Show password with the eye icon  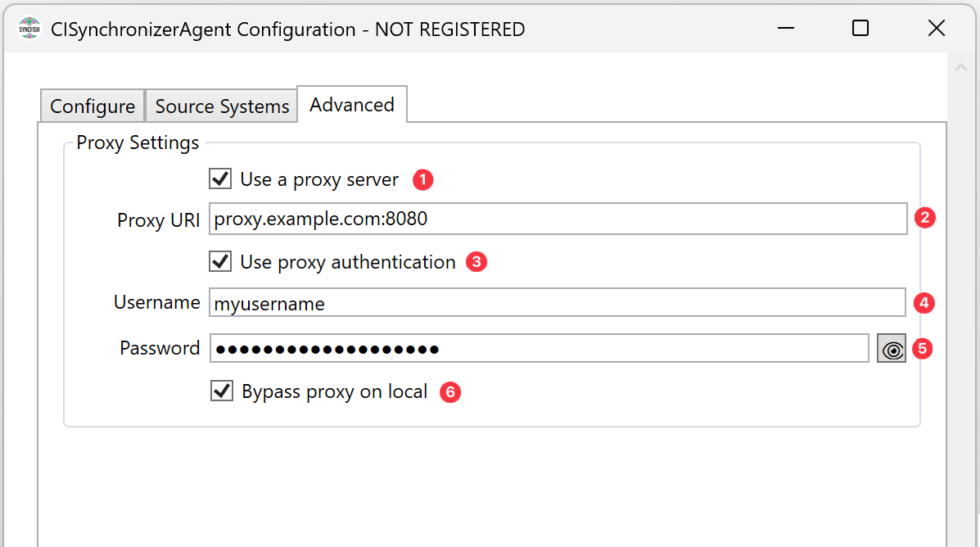(x=892, y=348)
